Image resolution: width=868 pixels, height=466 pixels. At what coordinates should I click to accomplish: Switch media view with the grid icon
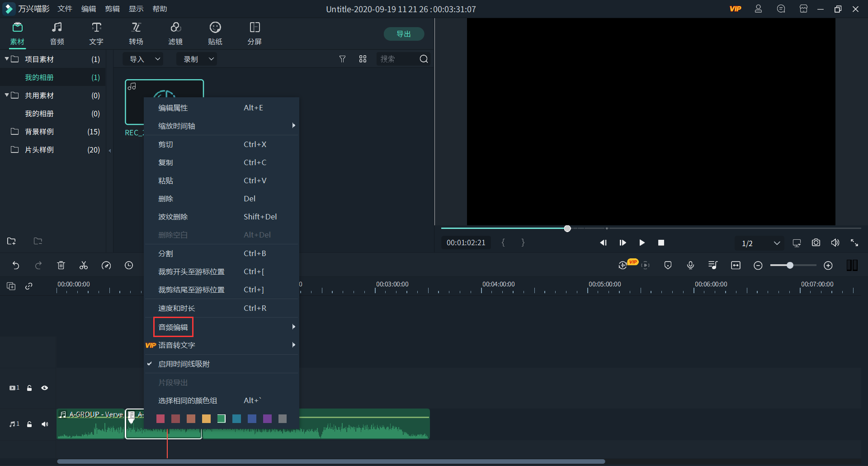click(363, 59)
